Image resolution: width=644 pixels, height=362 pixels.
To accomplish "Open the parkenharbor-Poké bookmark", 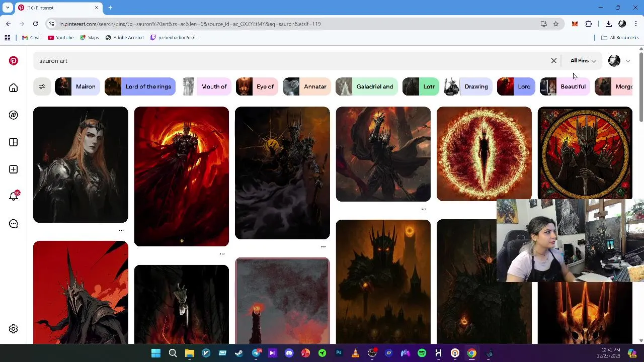I will pos(175,38).
